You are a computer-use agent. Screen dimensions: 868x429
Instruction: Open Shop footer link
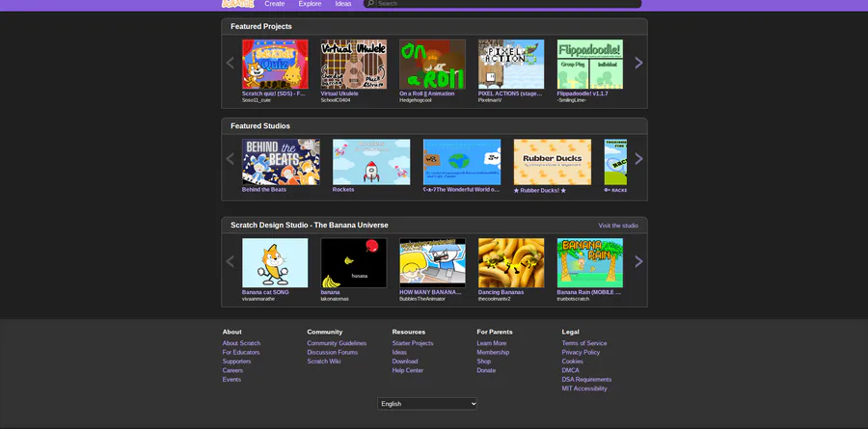coord(484,362)
